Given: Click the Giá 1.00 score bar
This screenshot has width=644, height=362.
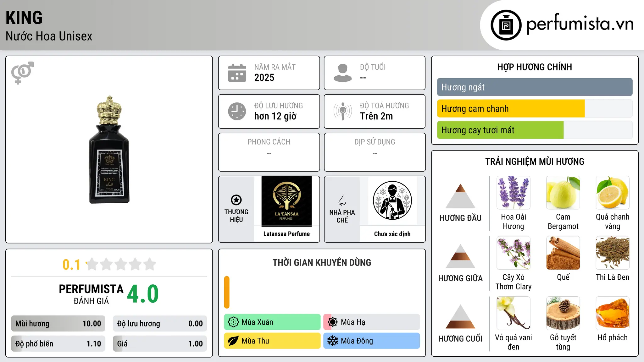Looking at the screenshot, I should [x=160, y=344].
